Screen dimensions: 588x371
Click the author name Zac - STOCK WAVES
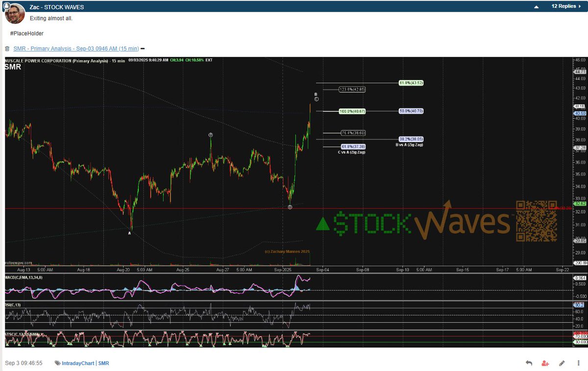[56, 7]
